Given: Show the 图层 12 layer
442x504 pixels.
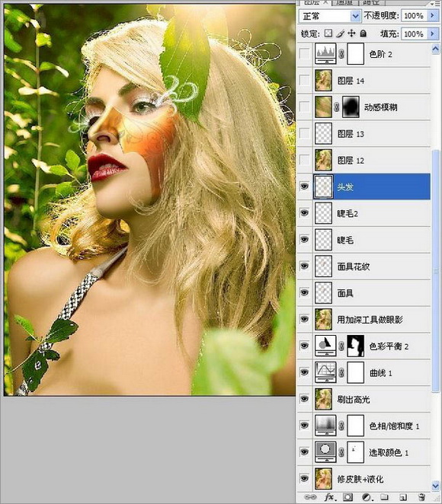Looking at the screenshot, I should click(304, 160).
